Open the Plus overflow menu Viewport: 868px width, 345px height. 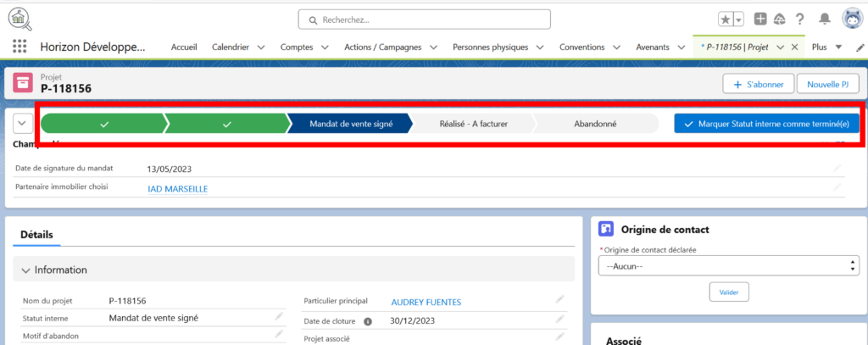point(826,47)
